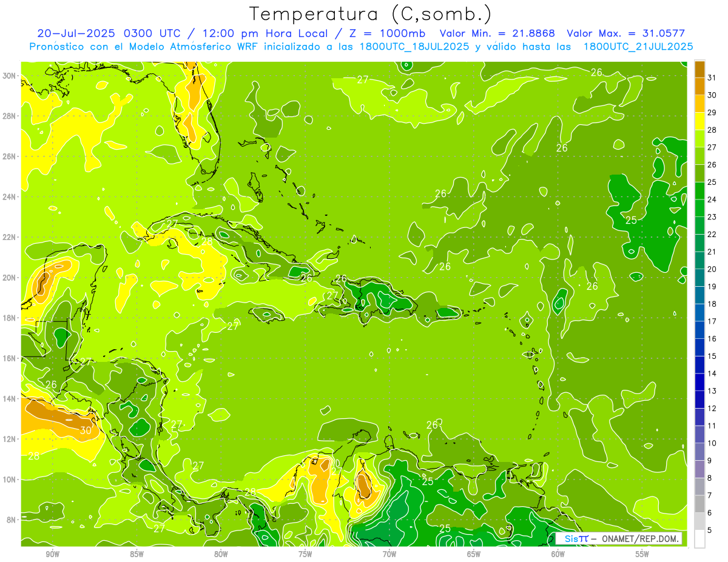Click the 24N latitude label
The width and height of the screenshot is (728, 562).
(x=10, y=197)
